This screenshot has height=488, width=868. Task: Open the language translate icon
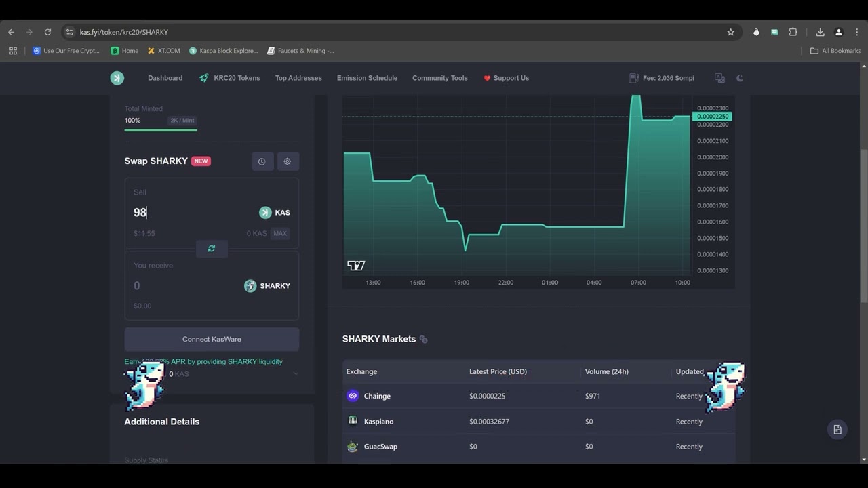click(x=719, y=78)
